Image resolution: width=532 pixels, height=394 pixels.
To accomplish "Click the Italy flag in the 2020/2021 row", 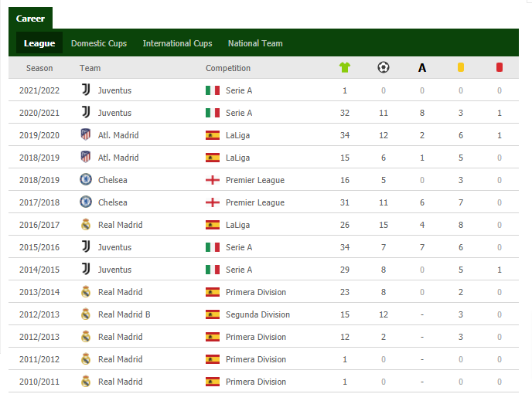I will click(213, 113).
